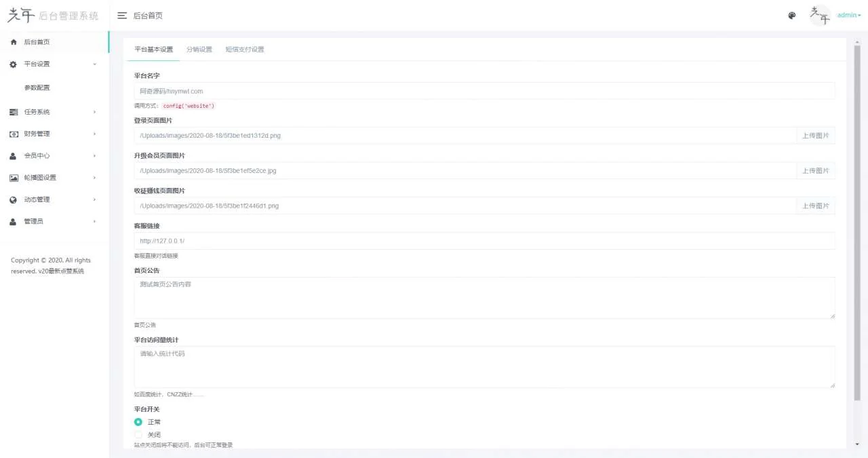This screenshot has width=868, height=458.
Task: Collapse the 平台设置 menu chevron
Action: tap(94, 64)
